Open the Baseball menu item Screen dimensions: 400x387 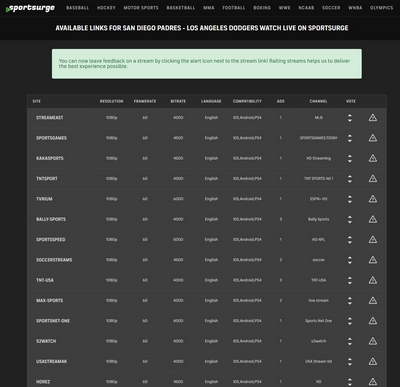[x=77, y=8]
